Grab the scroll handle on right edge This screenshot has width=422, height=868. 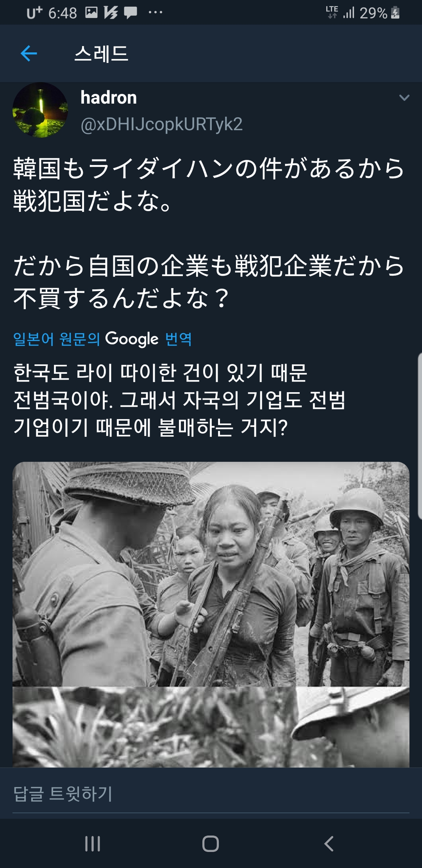click(x=420, y=436)
